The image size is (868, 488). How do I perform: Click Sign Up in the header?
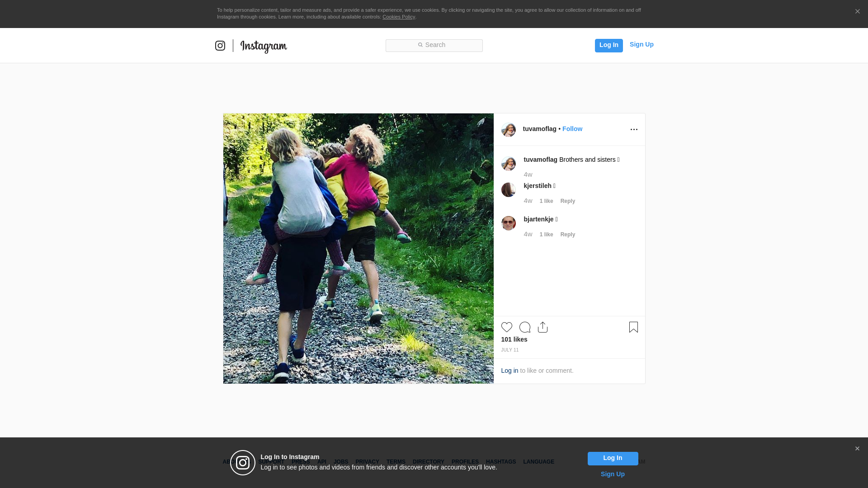tap(641, 44)
